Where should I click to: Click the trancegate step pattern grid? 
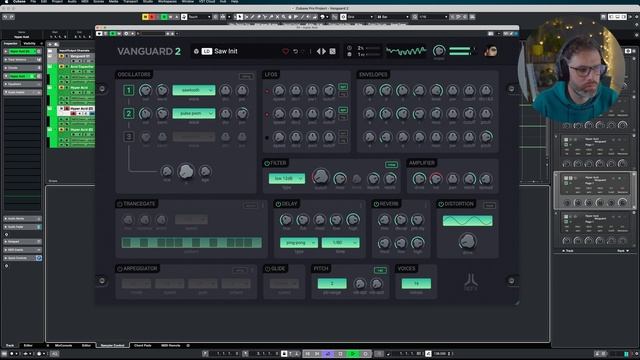(191, 243)
